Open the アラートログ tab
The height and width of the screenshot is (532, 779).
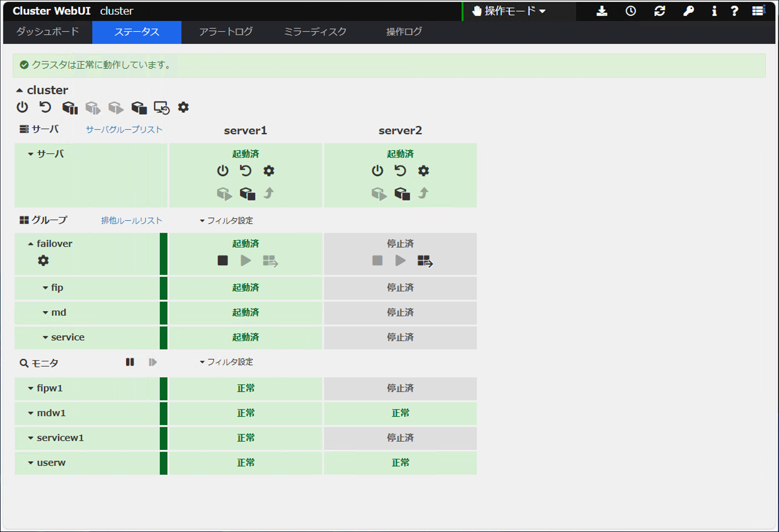pyautogui.click(x=225, y=32)
